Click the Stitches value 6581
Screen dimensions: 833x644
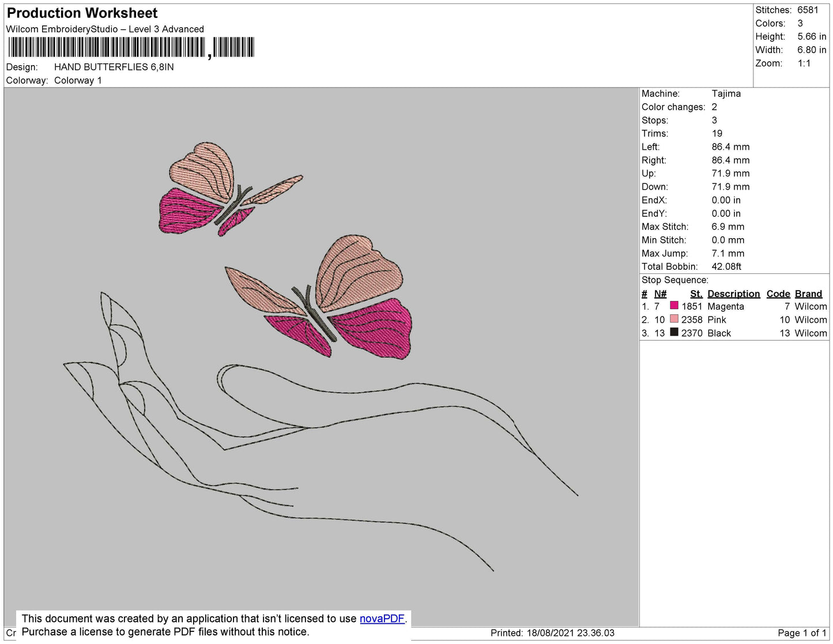[x=808, y=10]
